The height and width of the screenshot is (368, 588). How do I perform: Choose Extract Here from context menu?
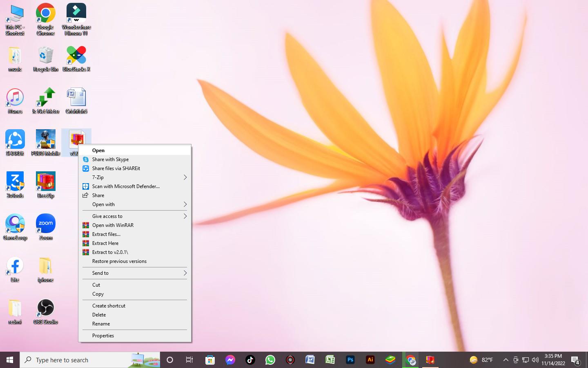[x=105, y=243]
